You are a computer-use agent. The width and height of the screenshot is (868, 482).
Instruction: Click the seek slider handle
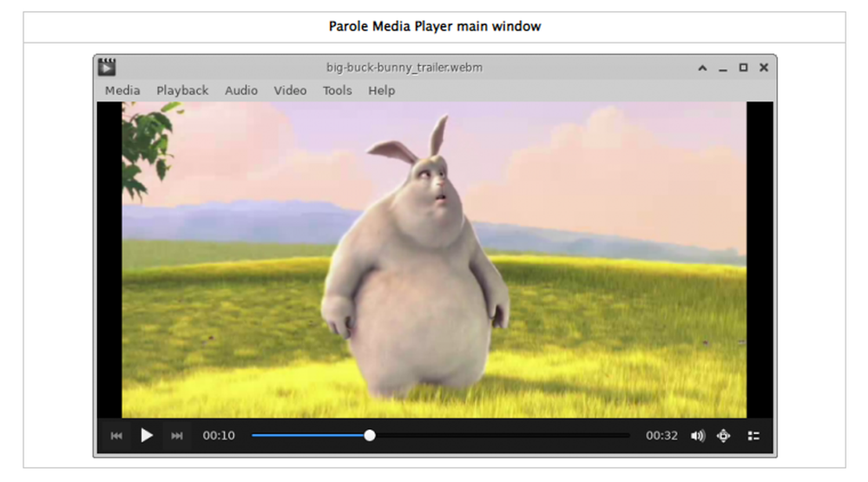[370, 435]
